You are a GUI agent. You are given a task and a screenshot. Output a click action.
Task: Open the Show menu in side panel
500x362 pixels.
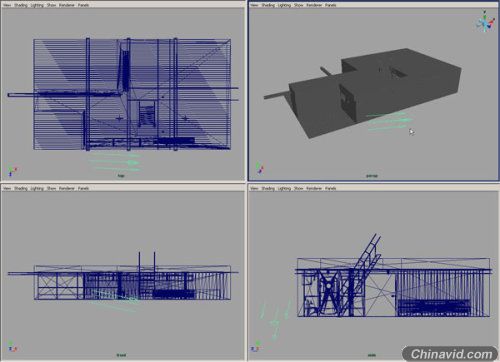(298, 188)
